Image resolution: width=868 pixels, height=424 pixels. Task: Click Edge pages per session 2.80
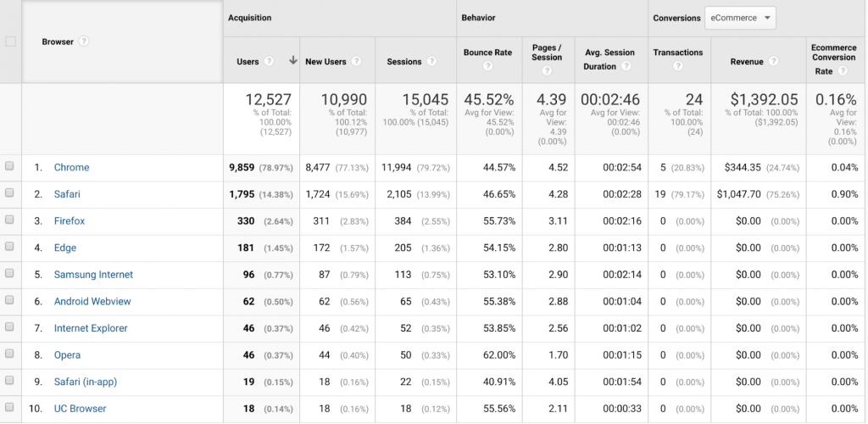click(x=558, y=248)
